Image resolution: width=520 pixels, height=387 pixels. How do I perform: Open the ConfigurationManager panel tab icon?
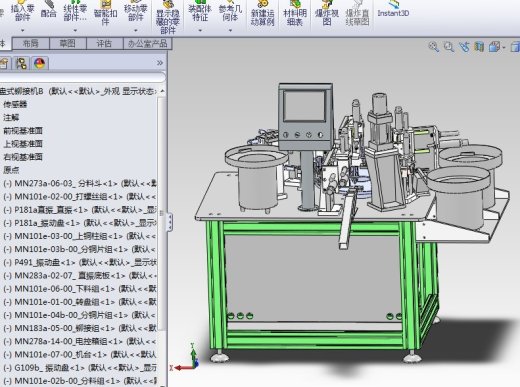pos(22,63)
